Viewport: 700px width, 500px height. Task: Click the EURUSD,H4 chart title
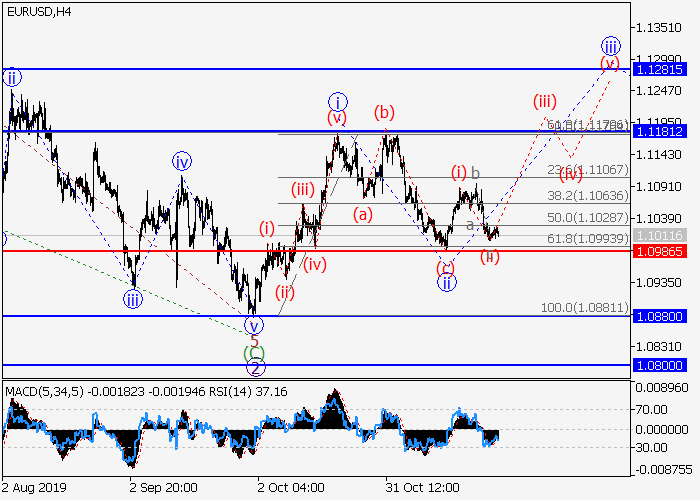click(37, 12)
